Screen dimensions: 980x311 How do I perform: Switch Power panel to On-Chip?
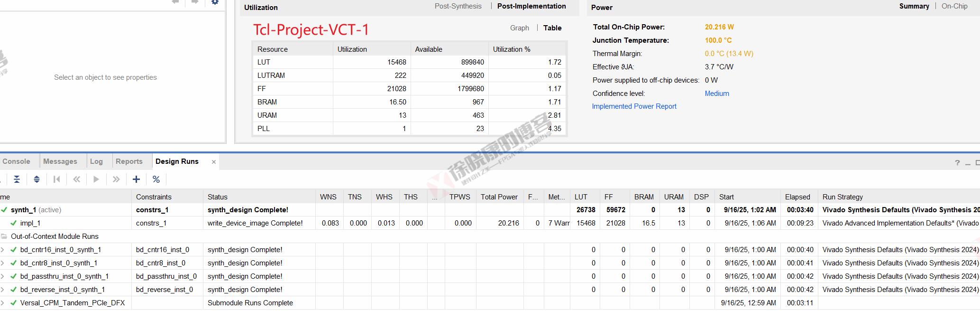tap(954, 6)
